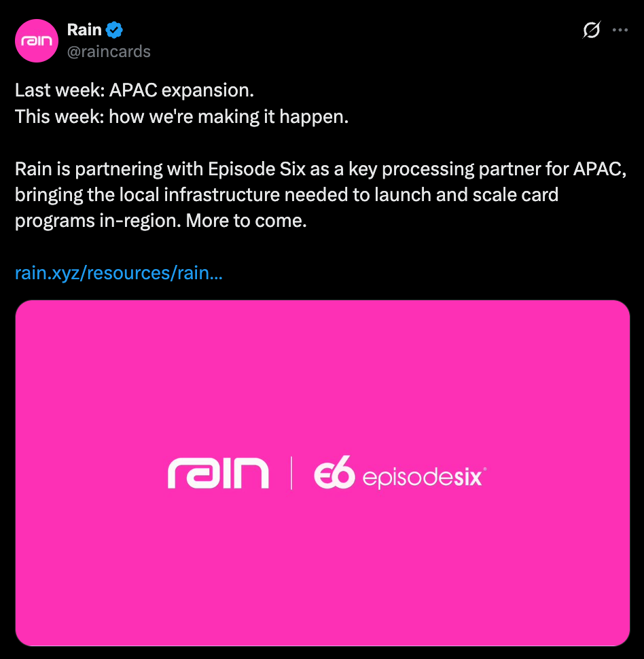Open the three-dot more options menu
This screenshot has height=659, width=644.
620,30
